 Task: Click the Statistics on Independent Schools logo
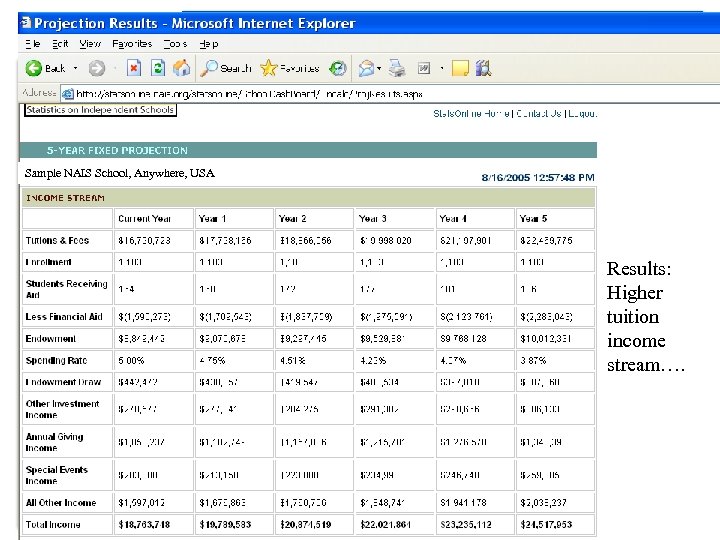pyautogui.click(x=100, y=110)
